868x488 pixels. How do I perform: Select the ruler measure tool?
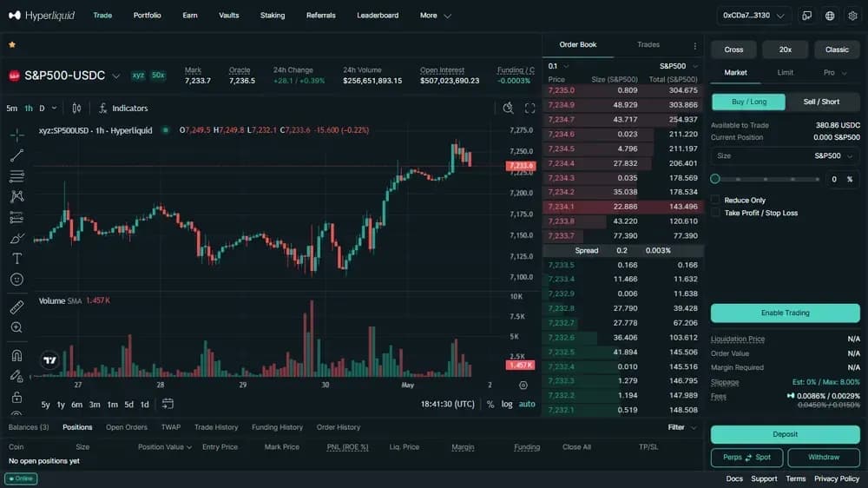16,307
